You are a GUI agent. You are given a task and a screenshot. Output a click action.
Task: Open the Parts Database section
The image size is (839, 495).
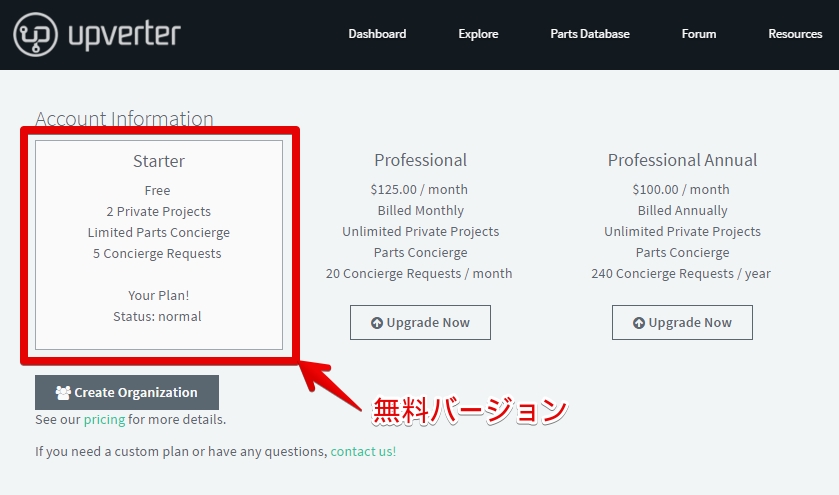pyautogui.click(x=590, y=34)
